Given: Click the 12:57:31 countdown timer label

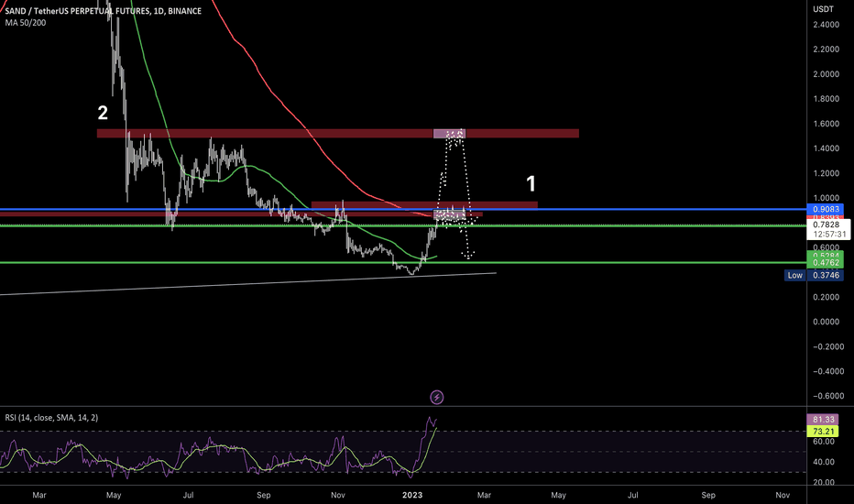Looking at the screenshot, I should coord(827,235).
